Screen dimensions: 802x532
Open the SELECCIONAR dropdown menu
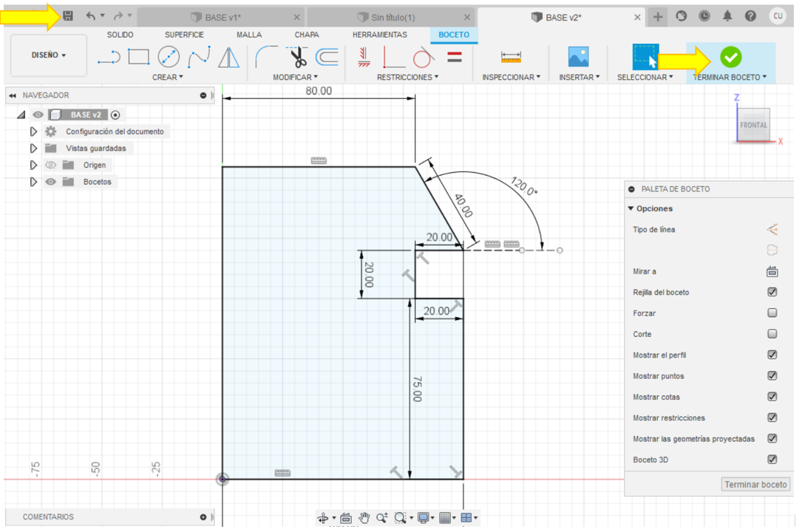tap(645, 77)
